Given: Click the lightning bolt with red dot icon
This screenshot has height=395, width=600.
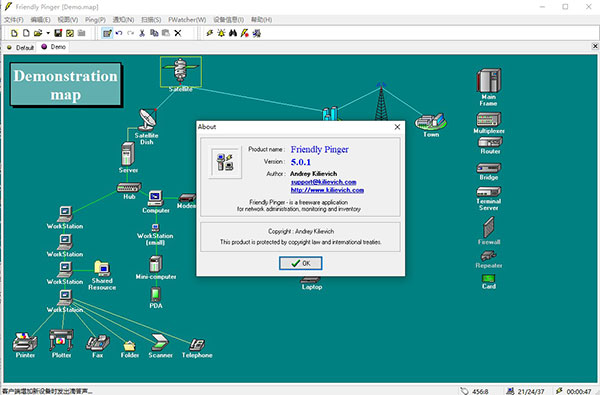Looking at the screenshot, I should 245,33.
